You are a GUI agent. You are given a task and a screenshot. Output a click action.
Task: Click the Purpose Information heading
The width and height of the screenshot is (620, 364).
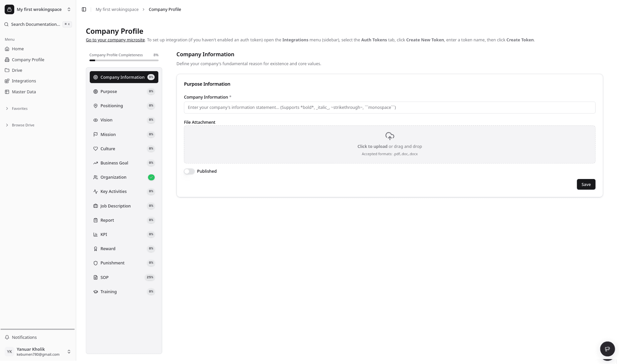[207, 84]
